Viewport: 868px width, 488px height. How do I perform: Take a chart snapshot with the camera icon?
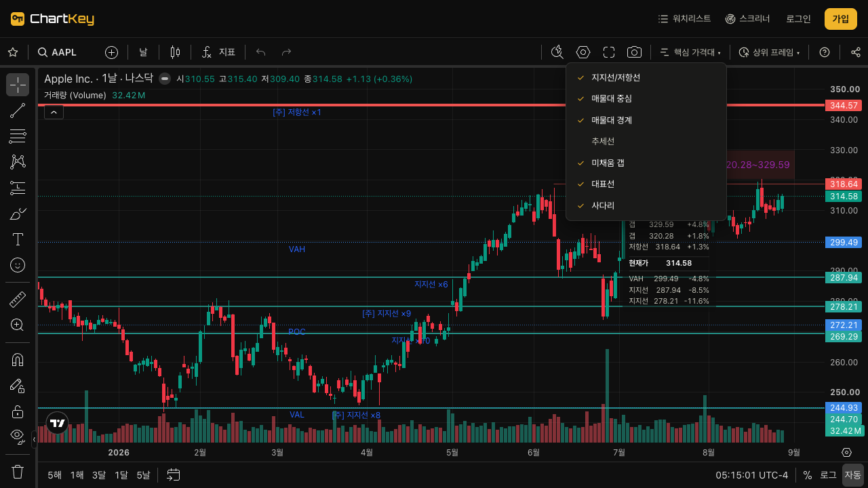(634, 52)
